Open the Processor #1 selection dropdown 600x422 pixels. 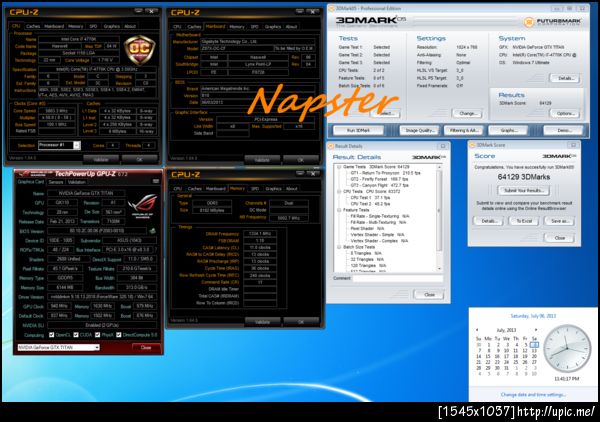click(x=59, y=145)
